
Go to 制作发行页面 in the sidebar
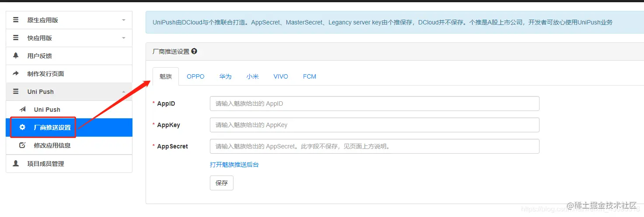[x=69, y=74]
